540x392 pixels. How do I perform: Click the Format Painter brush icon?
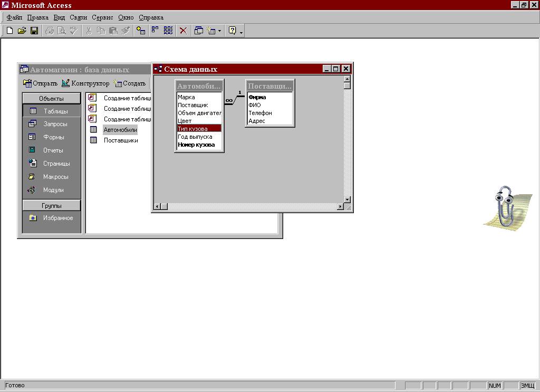126,31
